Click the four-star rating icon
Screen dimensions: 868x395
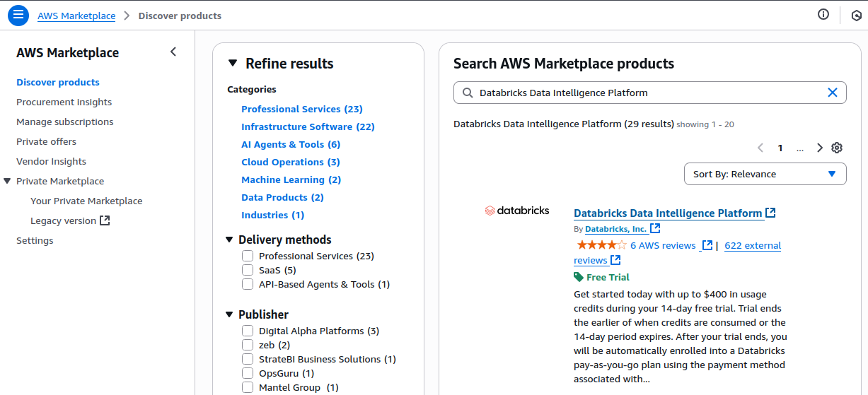click(x=601, y=245)
